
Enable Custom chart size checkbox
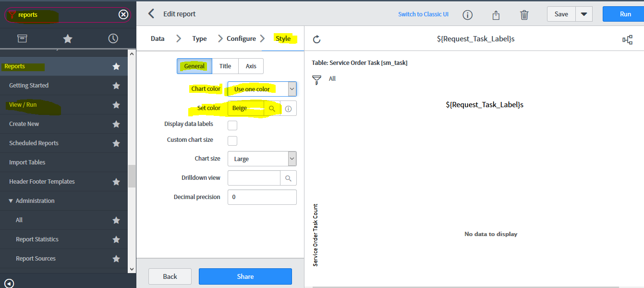(x=232, y=141)
